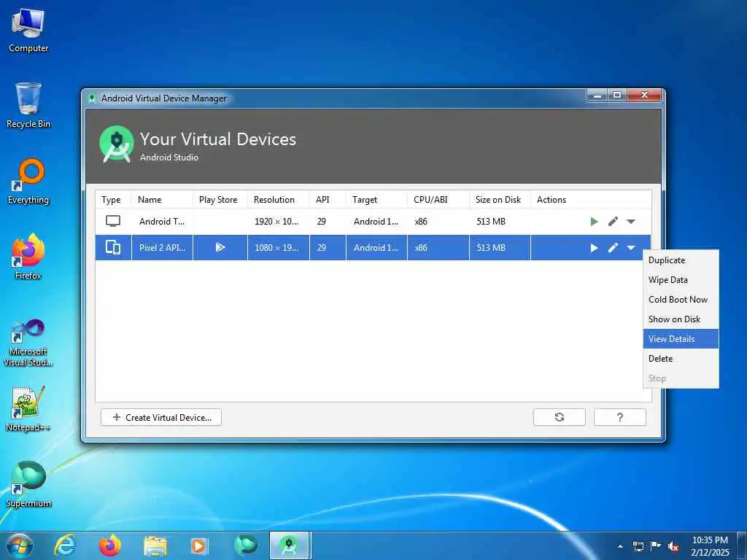The image size is (747, 560).
Task: Sort by the CPU/ABI column header
Action: point(438,200)
